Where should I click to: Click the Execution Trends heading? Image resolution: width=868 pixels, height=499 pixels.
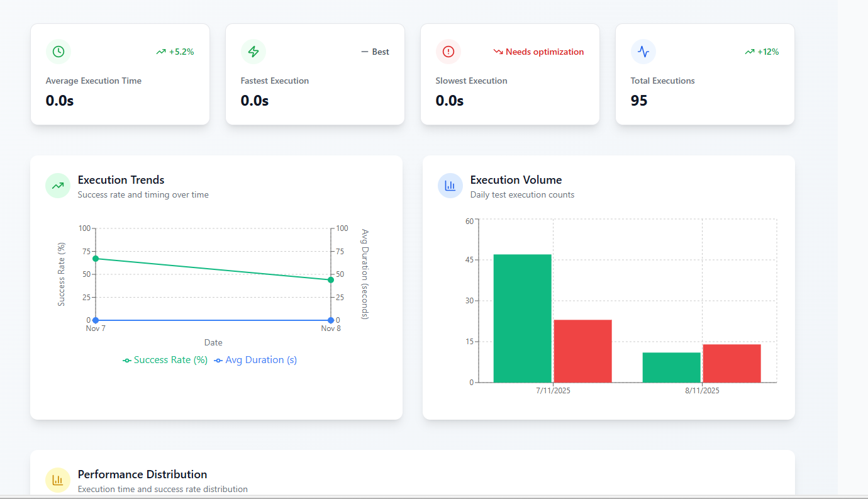click(121, 180)
